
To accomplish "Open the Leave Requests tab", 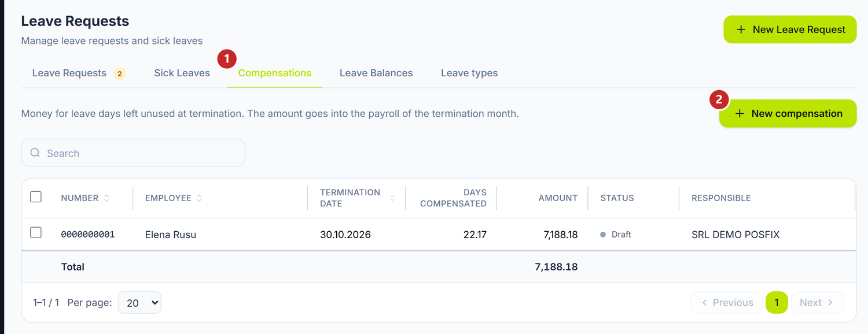I will [69, 73].
